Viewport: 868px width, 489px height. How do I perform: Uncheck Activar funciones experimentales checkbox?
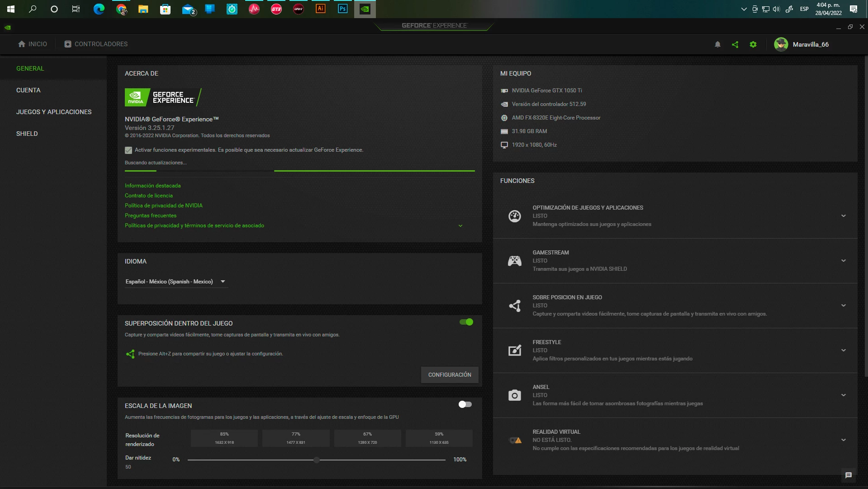point(128,150)
